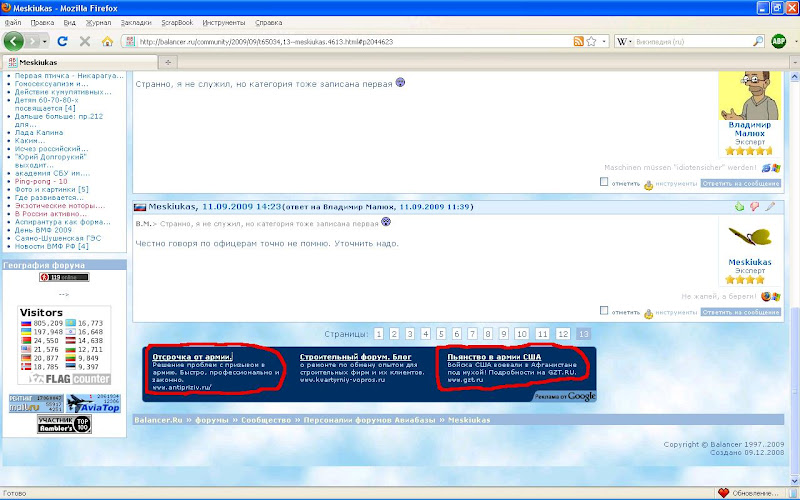Open 'День ВМФ 2009' sidebar topic
Viewport: 800px width, 500px height.
(x=43, y=230)
